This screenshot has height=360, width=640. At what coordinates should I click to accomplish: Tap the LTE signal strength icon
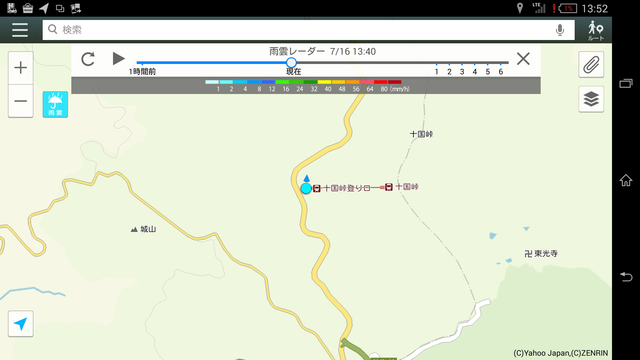pos(539,8)
